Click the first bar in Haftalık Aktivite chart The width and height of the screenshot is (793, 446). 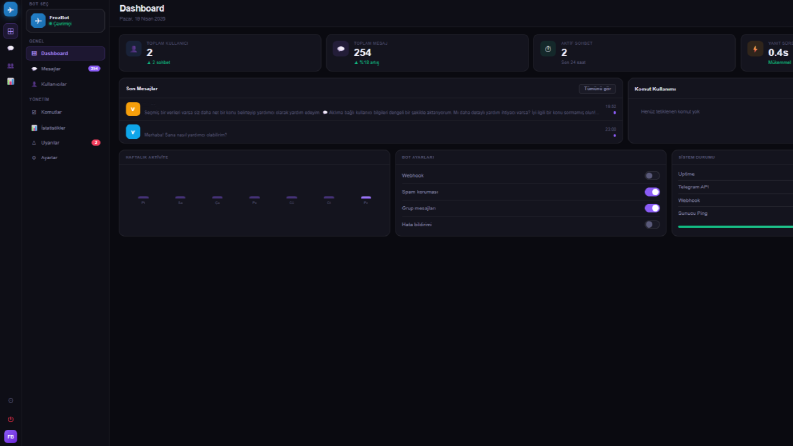[143, 198]
